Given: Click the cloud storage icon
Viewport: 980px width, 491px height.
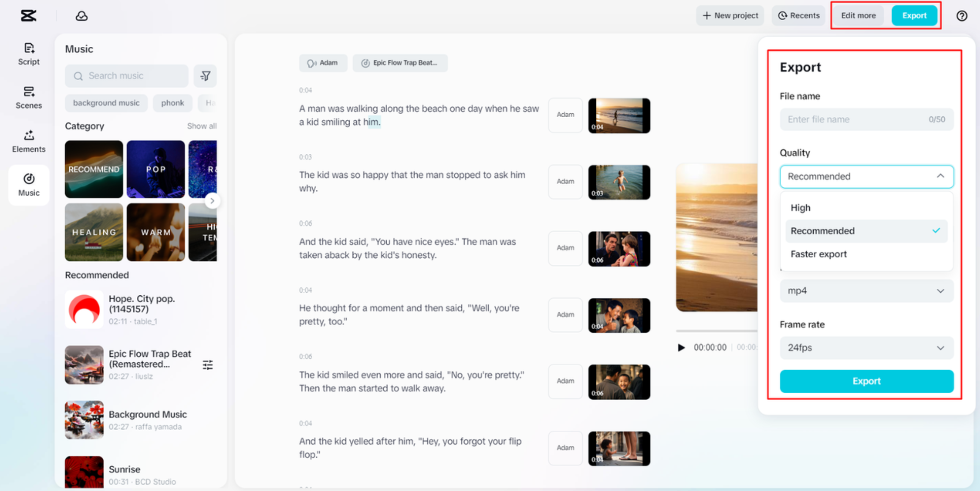Looking at the screenshot, I should pos(82,16).
